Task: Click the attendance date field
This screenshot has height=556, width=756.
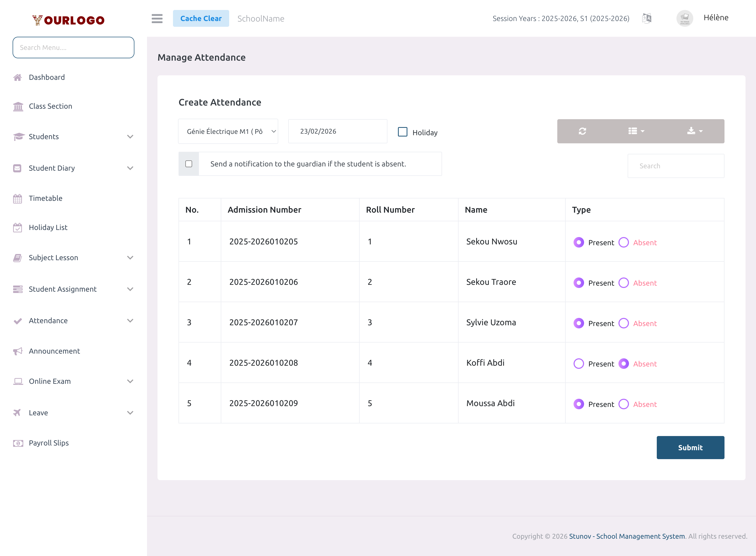Action: click(x=338, y=131)
